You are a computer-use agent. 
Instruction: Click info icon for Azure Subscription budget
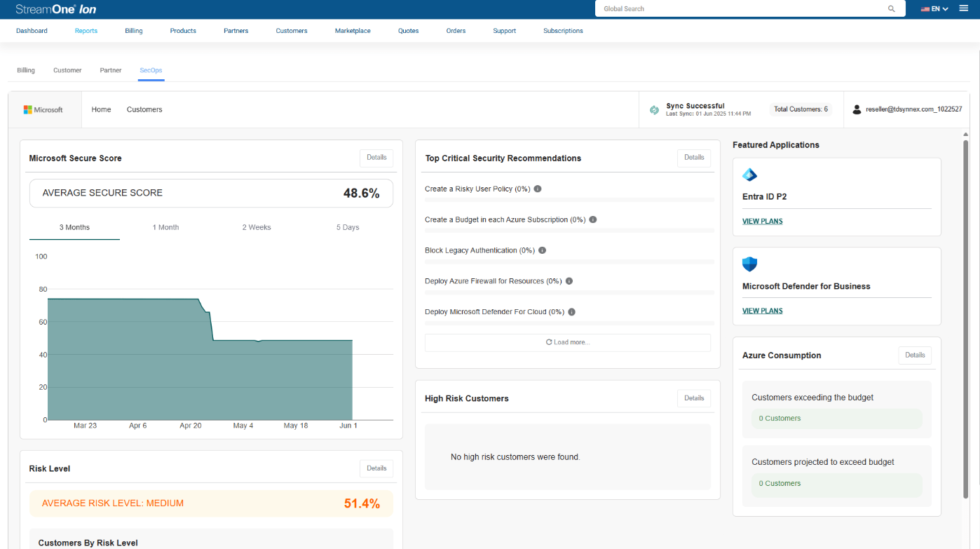pyautogui.click(x=592, y=219)
